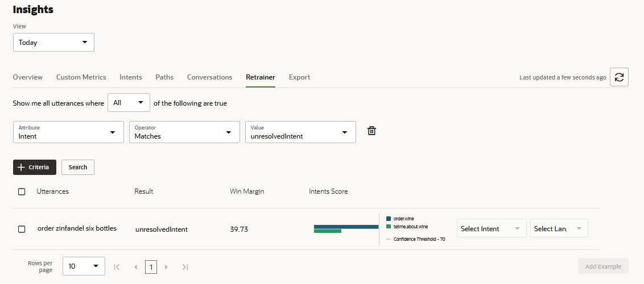Tick checkbox for order zinfandel six bottles
The height and width of the screenshot is (284, 644).
(22, 229)
